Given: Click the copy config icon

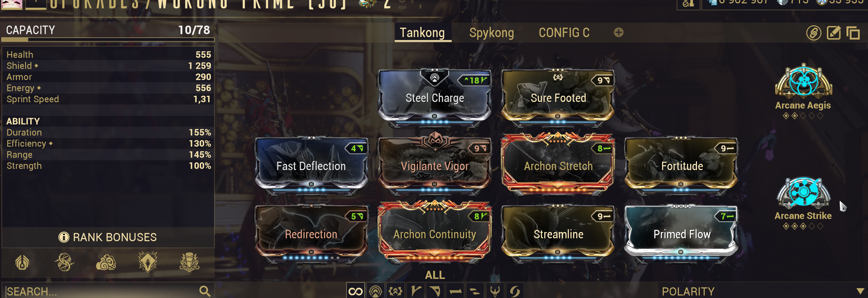Looking at the screenshot, I should [853, 33].
